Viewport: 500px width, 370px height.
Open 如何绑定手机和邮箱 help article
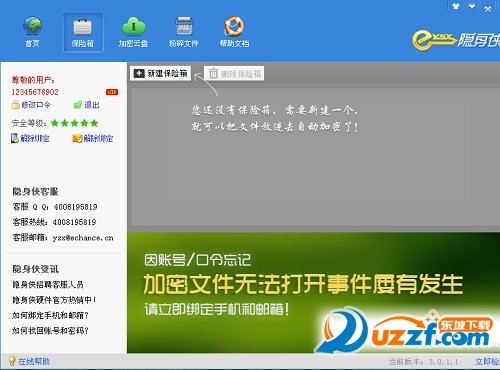click(50, 315)
